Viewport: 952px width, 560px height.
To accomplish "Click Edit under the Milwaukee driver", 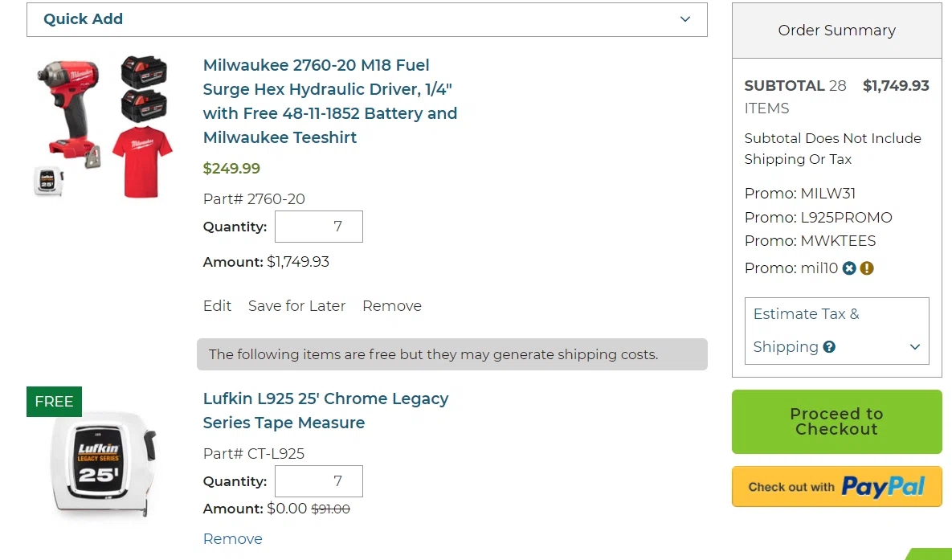I will pos(217,306).
